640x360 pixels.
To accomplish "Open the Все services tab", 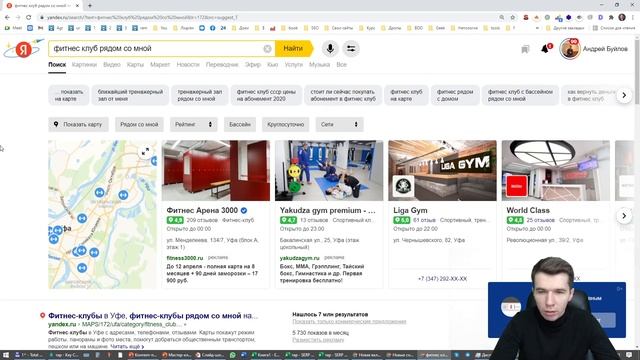I will [x=341, y=65].
